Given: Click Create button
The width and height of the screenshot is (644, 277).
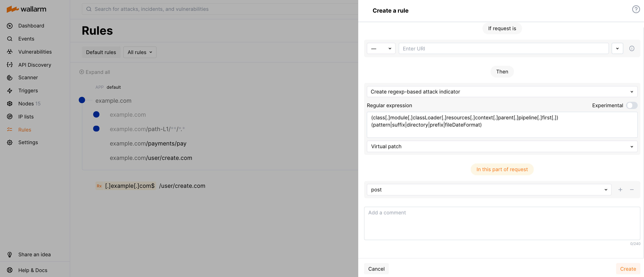Looking at the screenshot, I should pos(628,269).
